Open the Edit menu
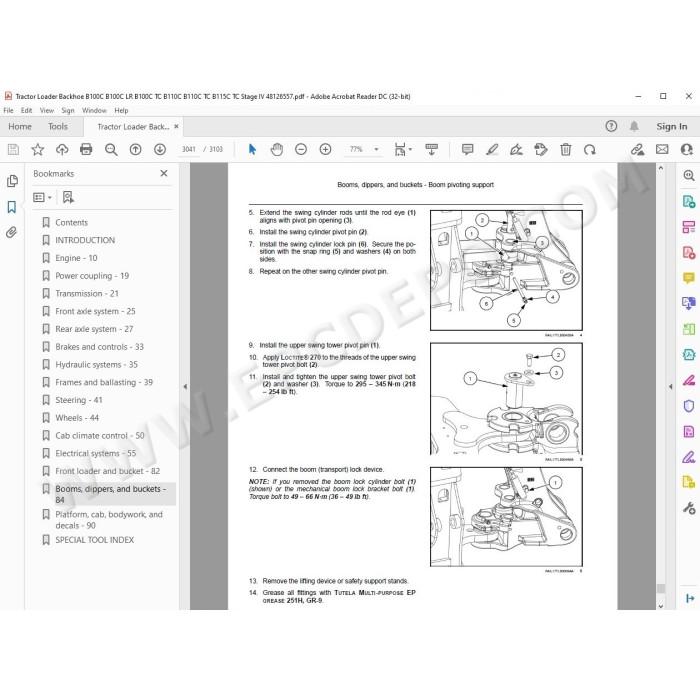Screen dimensions: 700x700 click(26, 110)
